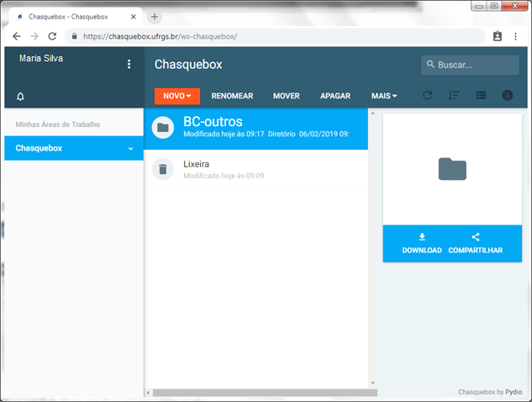532x402 pixels.
Task: Open the sort order icon
Action: (x=454, y=95)
